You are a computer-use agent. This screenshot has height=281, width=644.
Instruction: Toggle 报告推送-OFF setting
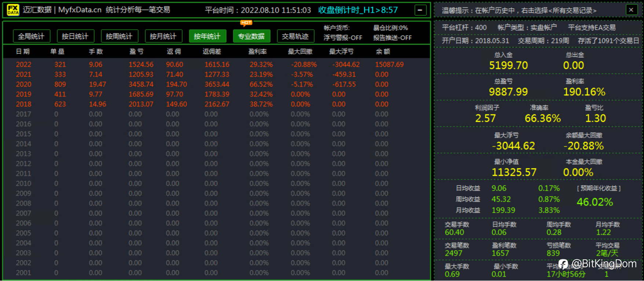tap(392, 37)
